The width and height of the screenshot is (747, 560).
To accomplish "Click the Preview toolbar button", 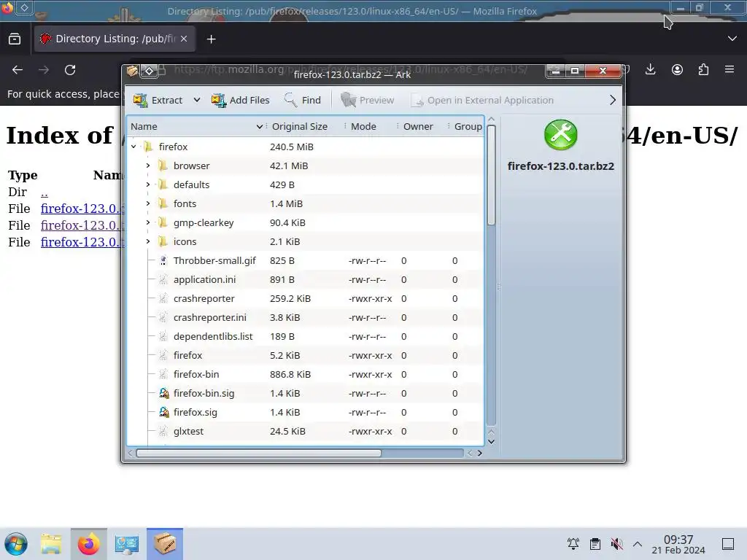I will (368, 100).
